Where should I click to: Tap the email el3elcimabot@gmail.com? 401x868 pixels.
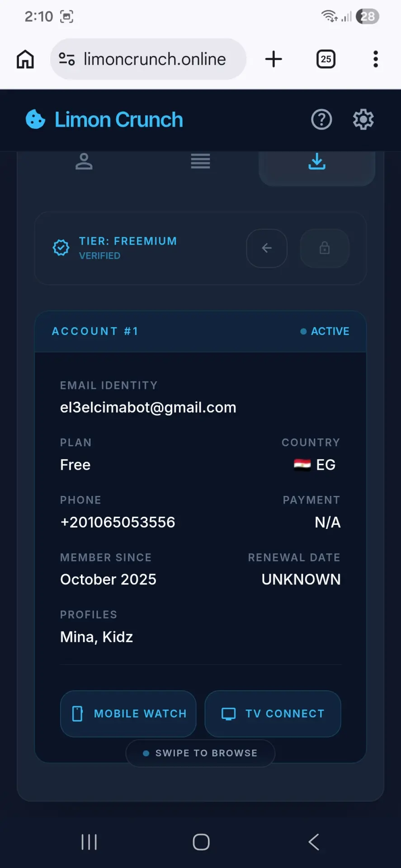148,407
